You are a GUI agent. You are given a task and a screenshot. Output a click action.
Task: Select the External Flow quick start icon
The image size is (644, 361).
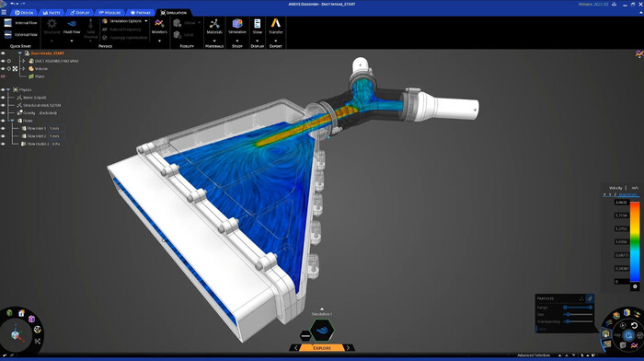7,35
